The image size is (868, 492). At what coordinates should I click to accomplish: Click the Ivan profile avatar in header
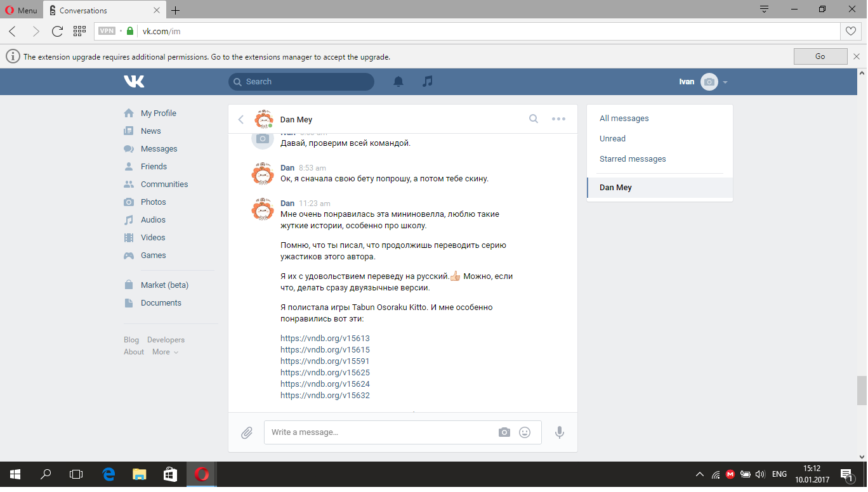(x=709, y=82)
